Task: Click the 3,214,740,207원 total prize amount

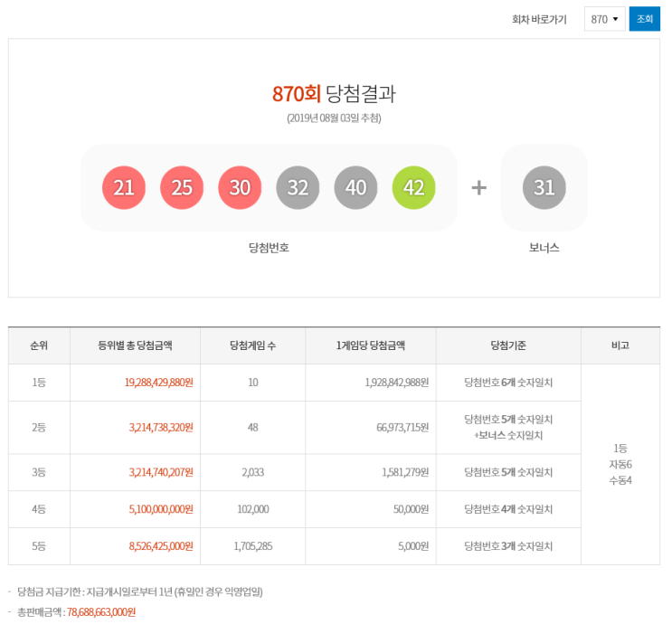Action: 161,472
